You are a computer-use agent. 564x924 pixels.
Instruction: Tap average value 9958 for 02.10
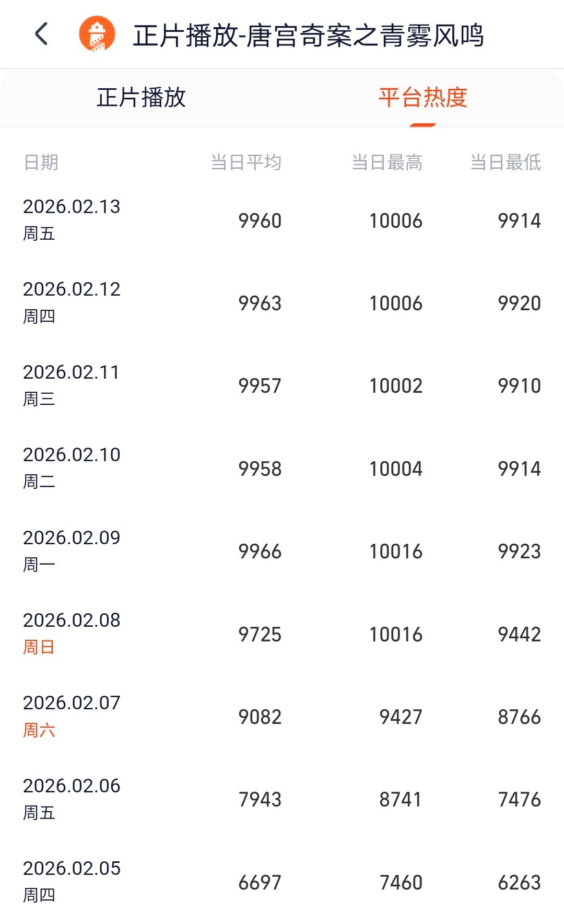click(260, 469)
